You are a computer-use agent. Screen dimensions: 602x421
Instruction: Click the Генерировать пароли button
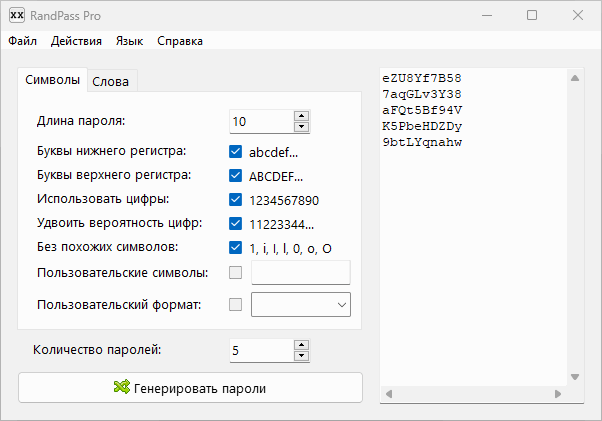tap(190, 388)
